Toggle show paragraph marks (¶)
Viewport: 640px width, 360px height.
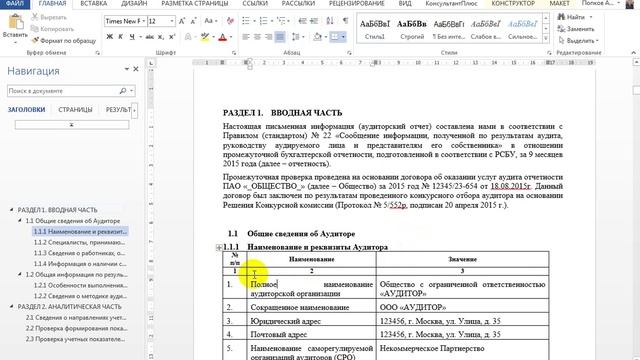[345, 21]
